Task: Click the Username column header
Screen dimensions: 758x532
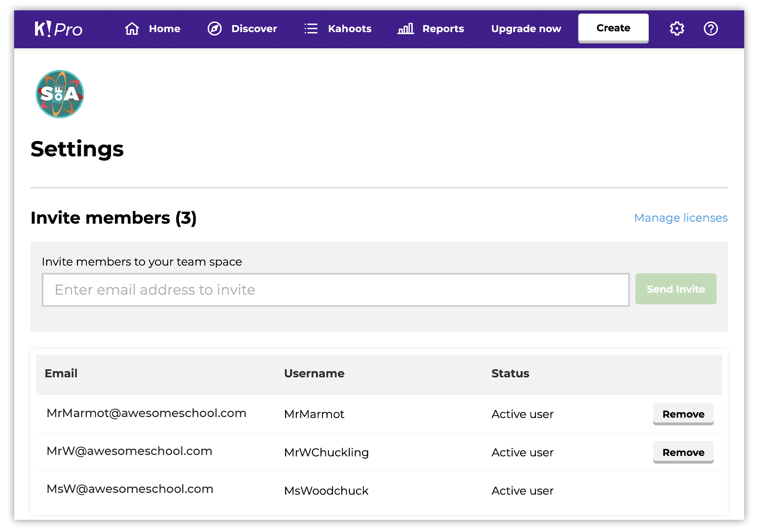Action: tap(314, 373)
